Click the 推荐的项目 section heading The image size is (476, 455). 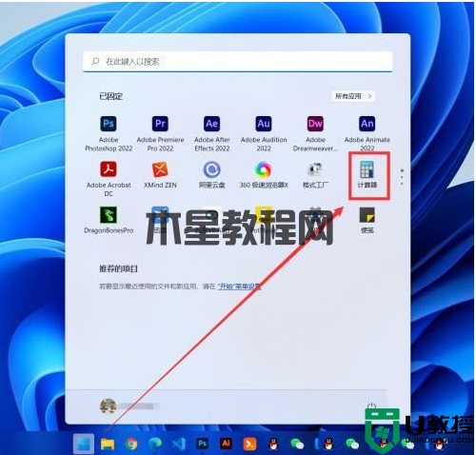(x=118, y=268)
